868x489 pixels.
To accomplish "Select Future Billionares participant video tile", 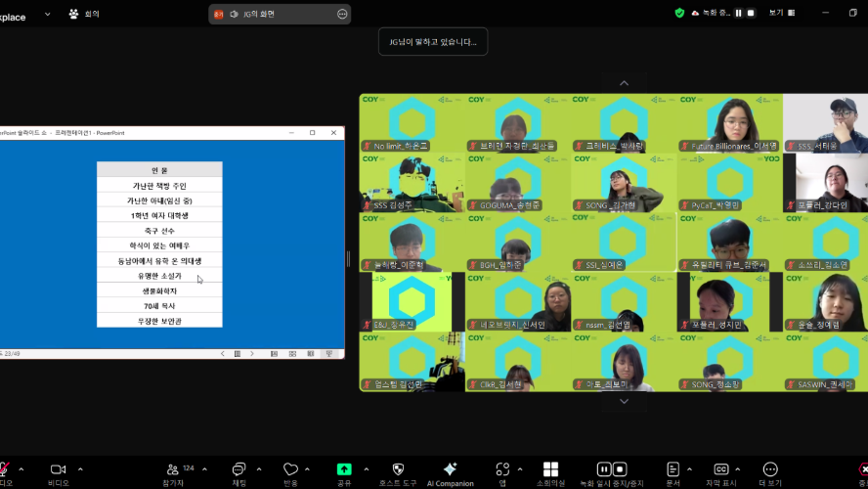I will (x=729, y=123).
